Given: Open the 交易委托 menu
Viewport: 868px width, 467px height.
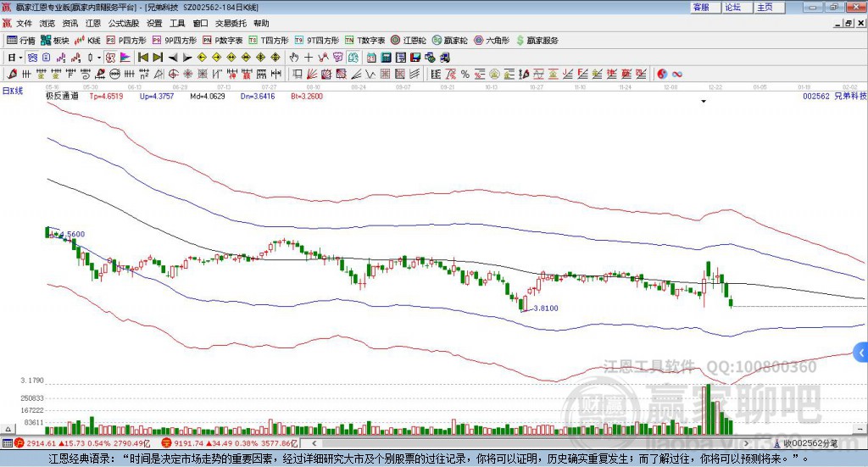Looking at the screenshot, I should [x=229, y=23].
